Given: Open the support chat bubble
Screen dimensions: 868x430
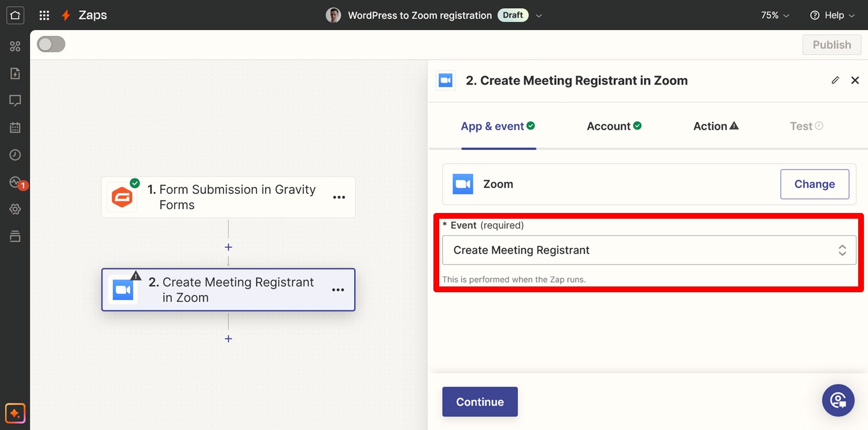Looking at the screenshot, I should click(838, 400).
